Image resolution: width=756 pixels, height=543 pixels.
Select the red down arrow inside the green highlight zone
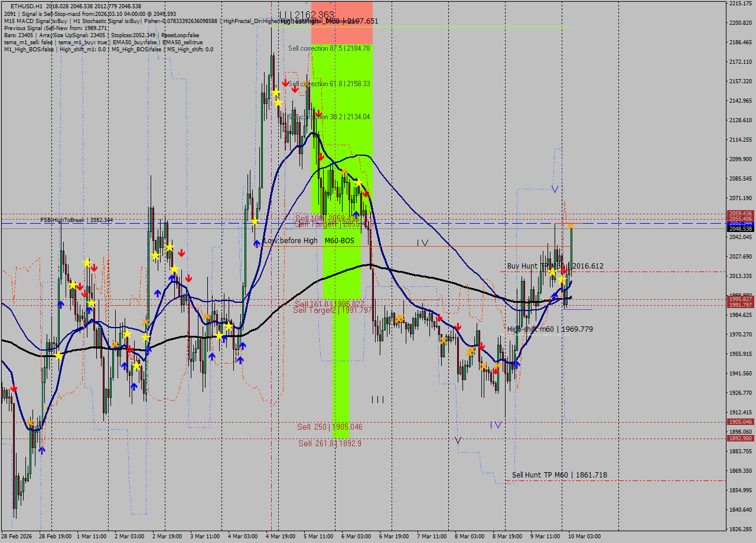point(321,157)
